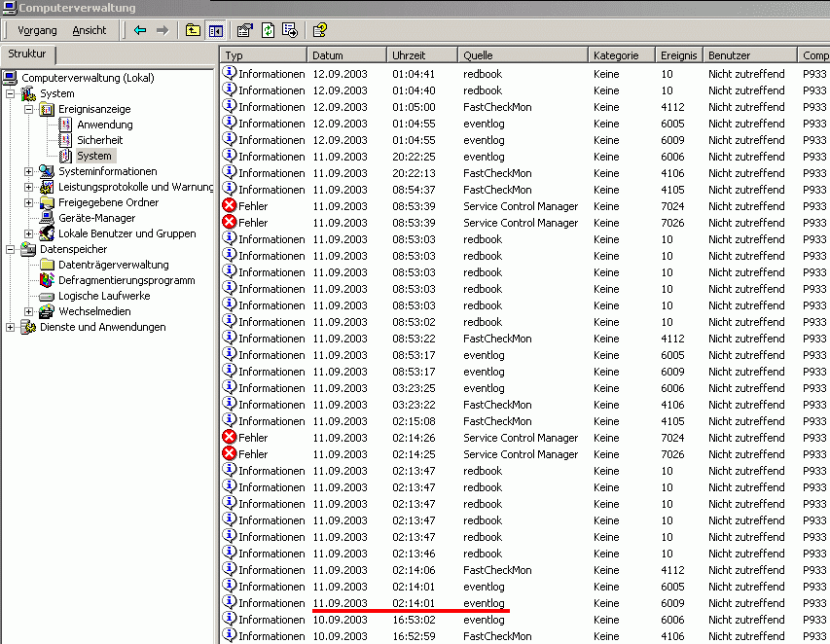Collapse the Ereignisanzeige node

click(29, 110)
